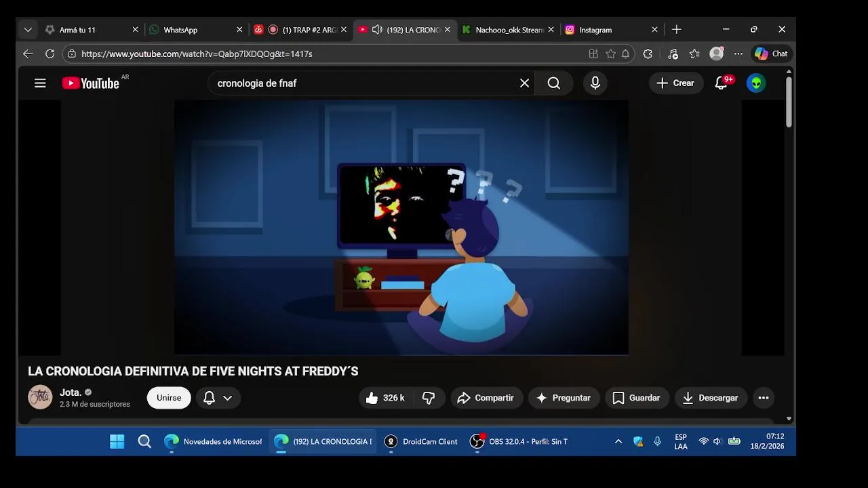This screenshot has height=488, width=868.
Task: Open the split screen apps icon in address bar
Action: click(x=593, y=54)
